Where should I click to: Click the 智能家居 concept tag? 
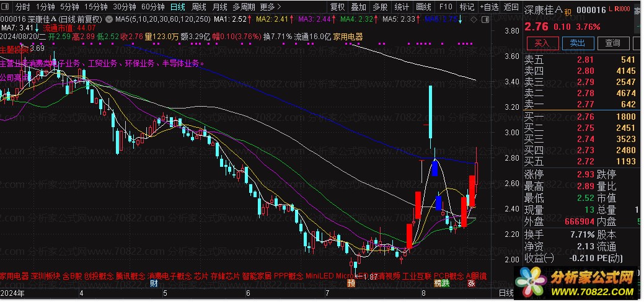coord(257,276)
